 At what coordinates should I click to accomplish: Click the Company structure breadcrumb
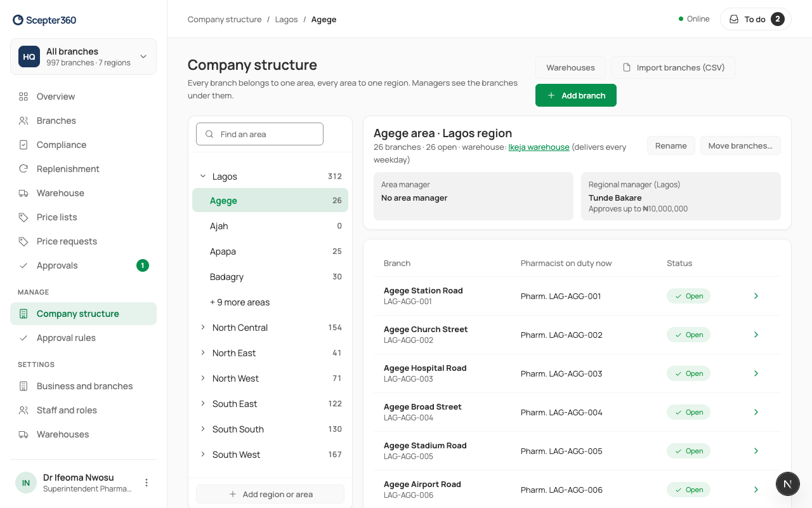(x=225, y=20)
